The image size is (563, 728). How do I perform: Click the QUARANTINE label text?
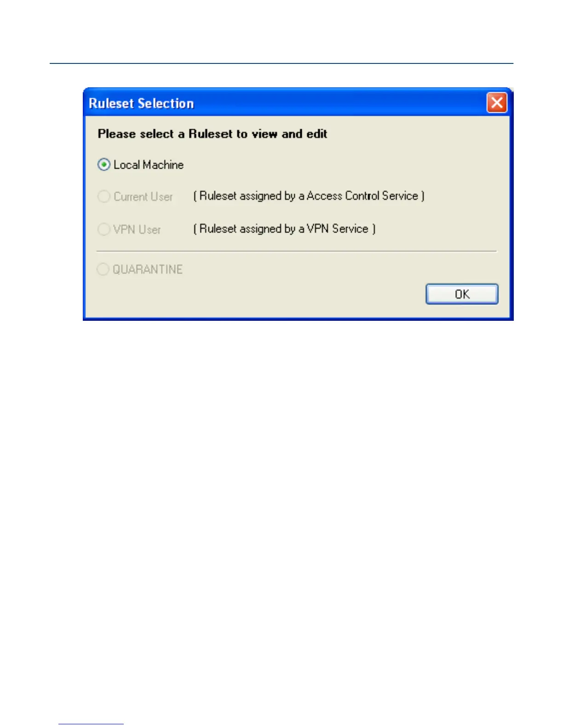coord(148,269)
